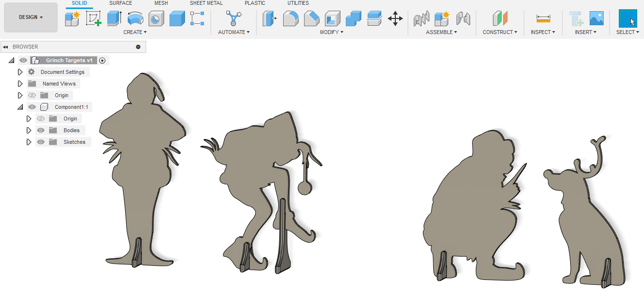The image size is (644, 294).
Task: Open the AUTOMATE dropdown menu
Action: pyautogui.click(x=234, y=32)
